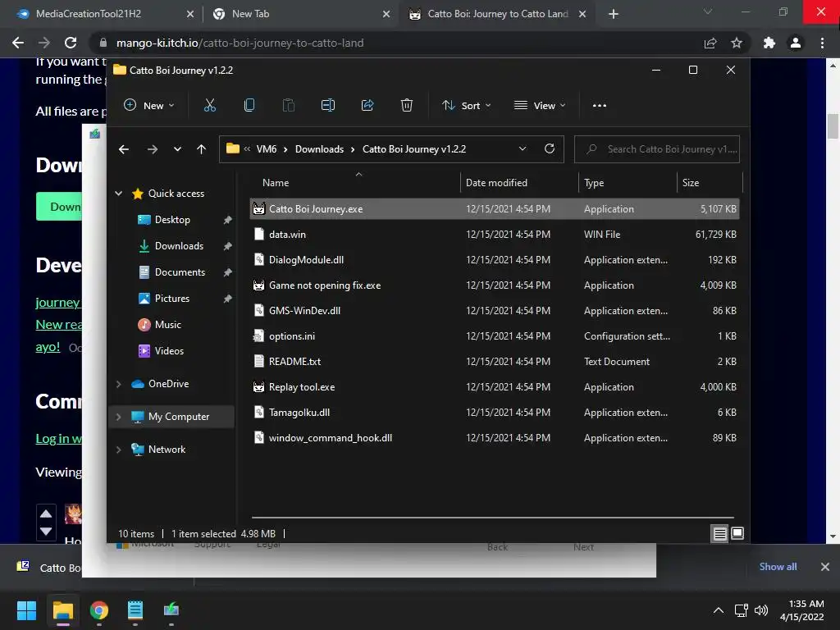This screenshot has width=840, height=630.
Task: Click Show all in downloads bar
Action: (778, 566)
